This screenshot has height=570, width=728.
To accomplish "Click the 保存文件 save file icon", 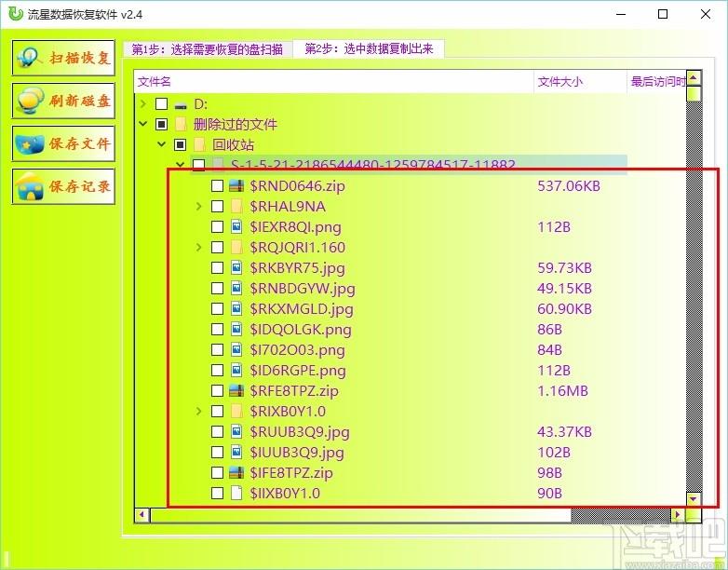I will 29,144.
